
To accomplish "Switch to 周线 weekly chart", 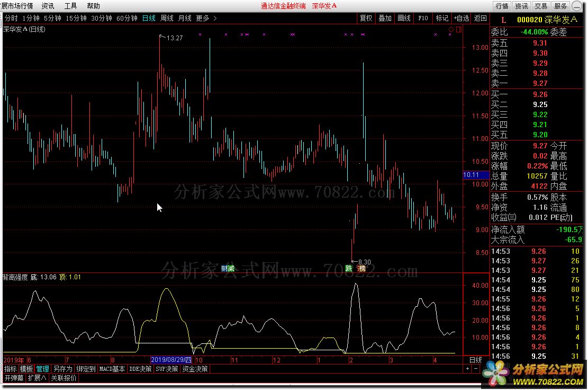I will [167, 18].
